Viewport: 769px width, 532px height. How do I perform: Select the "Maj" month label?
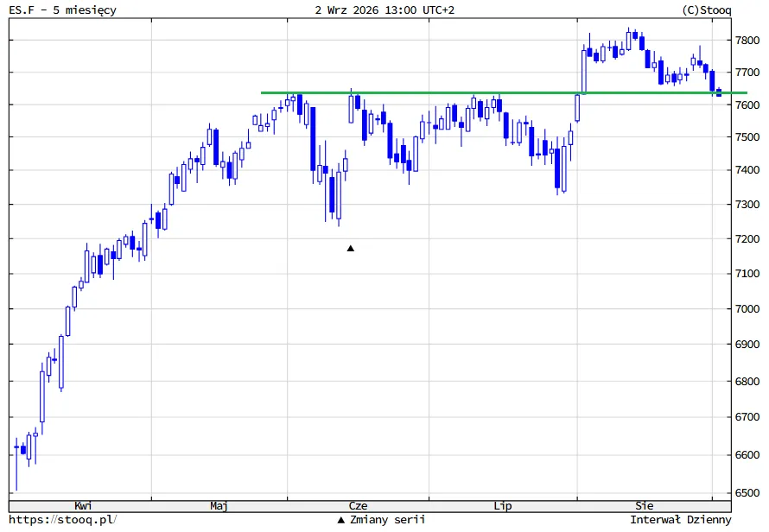(219, 506)
